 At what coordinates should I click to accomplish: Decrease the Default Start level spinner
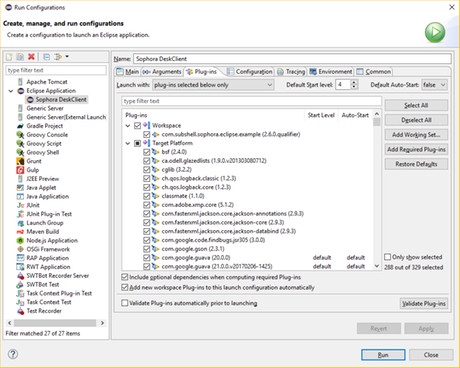tap(354, 87)
